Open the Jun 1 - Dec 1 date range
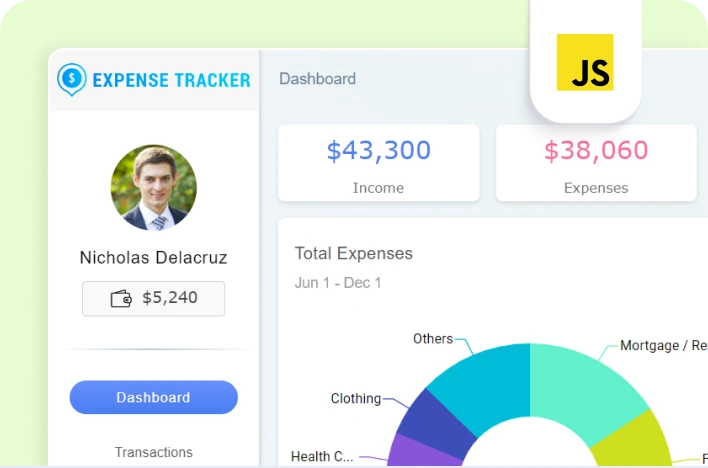The image size is (708, 468). coord(338,283)
